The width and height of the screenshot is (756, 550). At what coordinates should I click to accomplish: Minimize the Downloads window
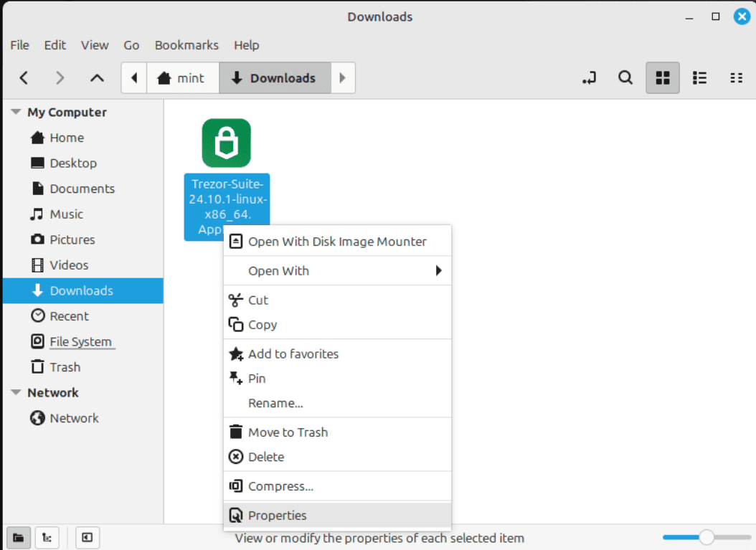pyautogui.click(x=689, y=17)
